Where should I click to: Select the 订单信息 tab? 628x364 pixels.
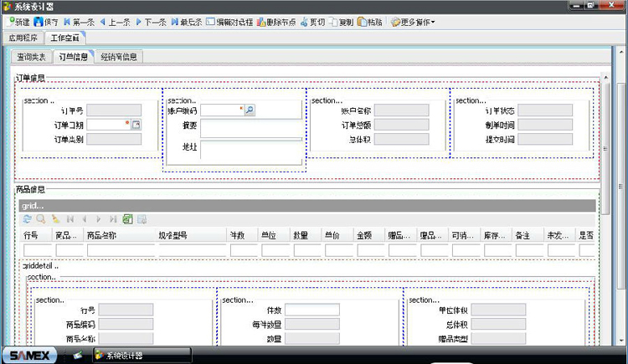point(74,57)
